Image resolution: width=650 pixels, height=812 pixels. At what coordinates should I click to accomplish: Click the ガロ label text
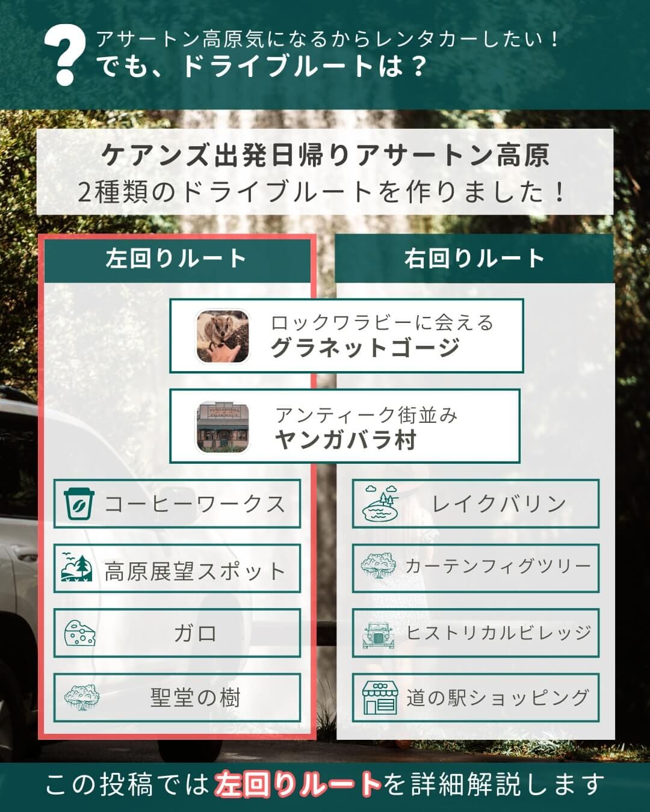[195, 633]
